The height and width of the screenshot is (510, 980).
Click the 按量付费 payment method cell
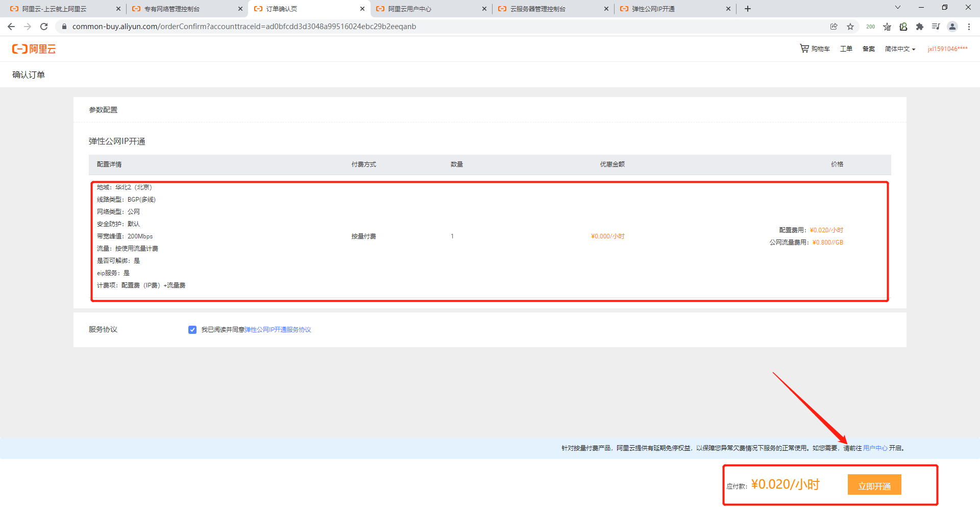pos(363,236)
